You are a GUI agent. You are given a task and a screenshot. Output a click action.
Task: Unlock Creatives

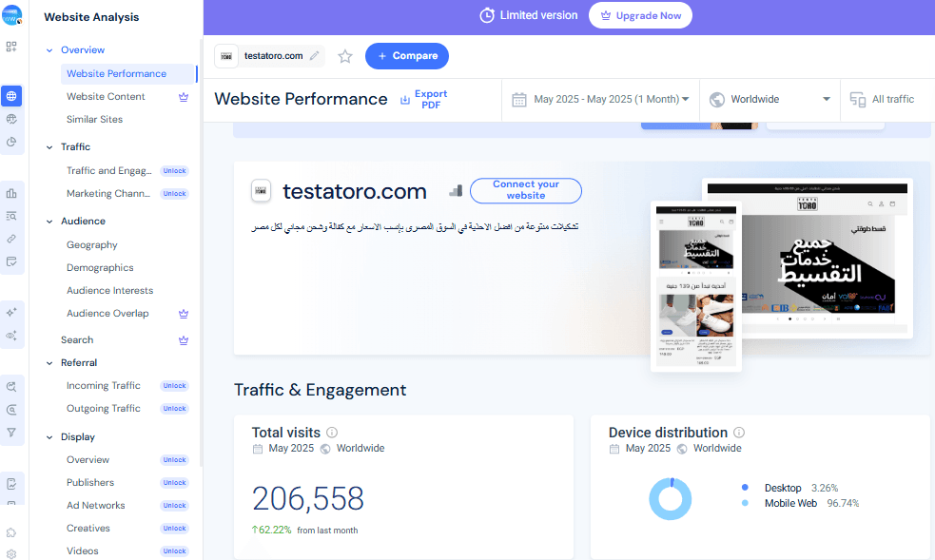pos(175,529)
